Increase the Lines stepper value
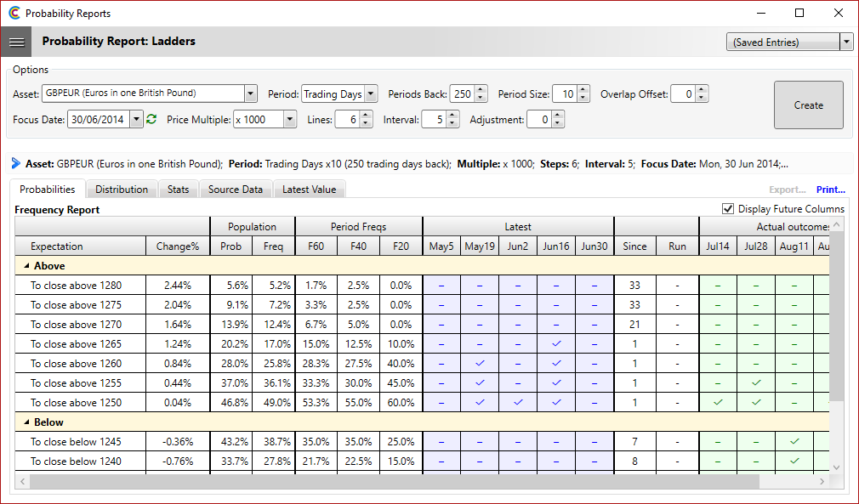Image resolution: width=859 pixels, height=504 pixels. [x=366, y=116]
